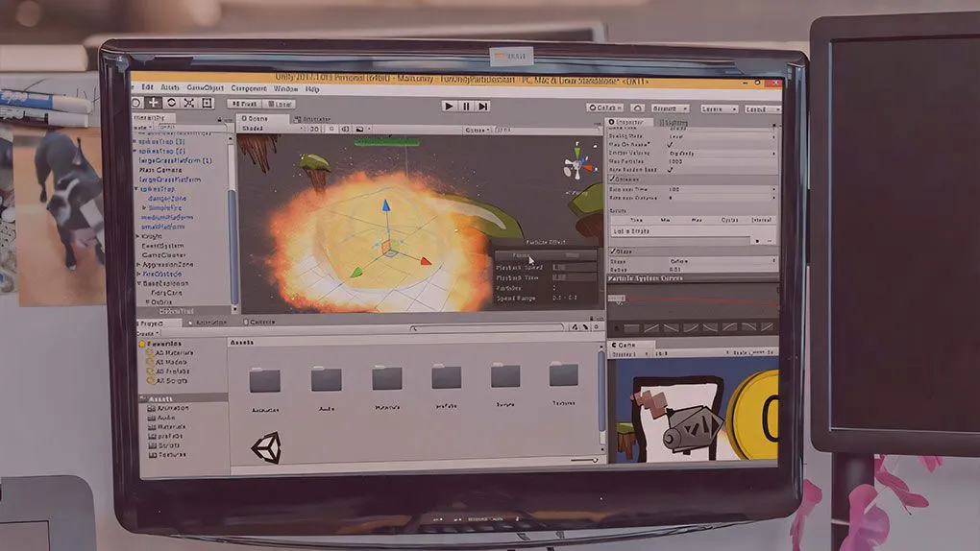This screenshot has width=980, height=551.
Task: Toggle the Emission module checkbox
Action: point(613,180)
